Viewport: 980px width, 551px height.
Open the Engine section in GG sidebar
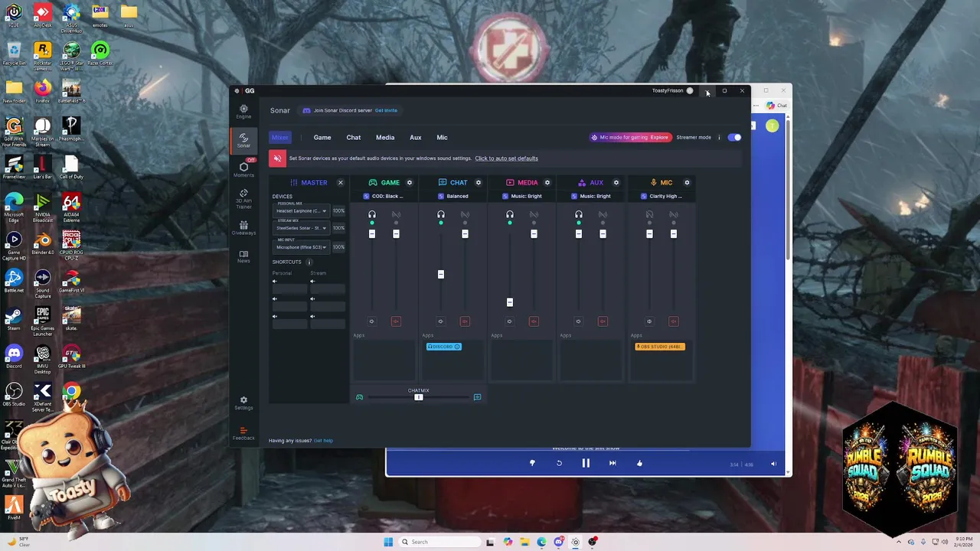coord(243,112)
